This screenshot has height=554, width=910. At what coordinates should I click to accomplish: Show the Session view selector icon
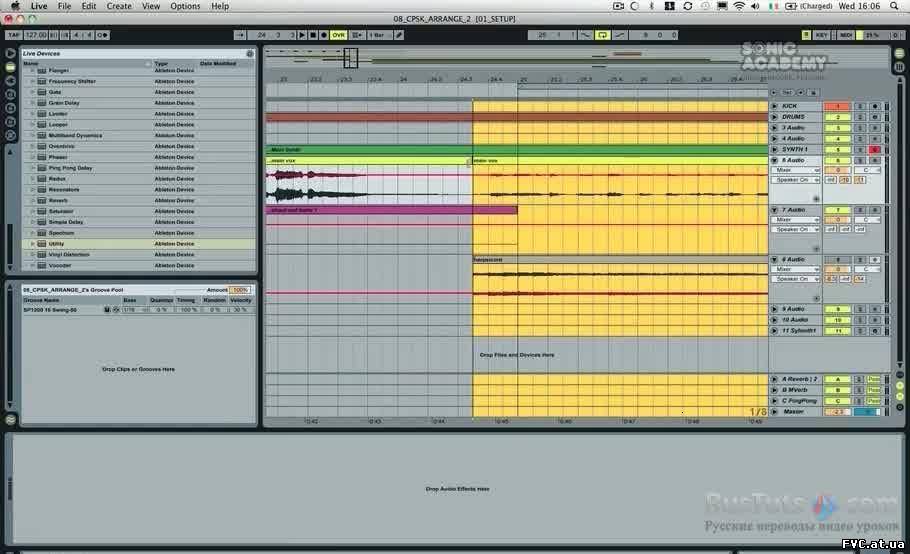(899, 67)
